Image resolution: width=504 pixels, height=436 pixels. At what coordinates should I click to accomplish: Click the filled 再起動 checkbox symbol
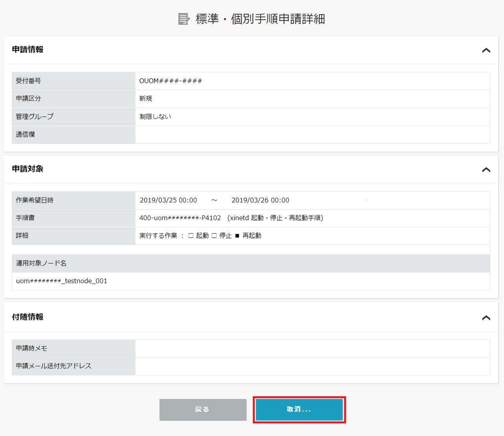[237, 236]
